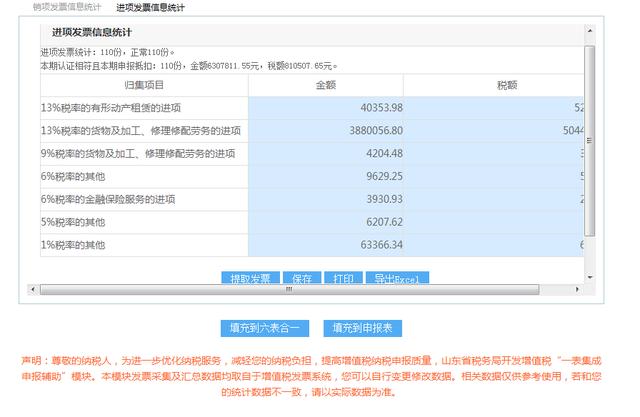Select amount cell 3880056.80
This screenshot has height=417, width=640.
[x=326, y=131]
